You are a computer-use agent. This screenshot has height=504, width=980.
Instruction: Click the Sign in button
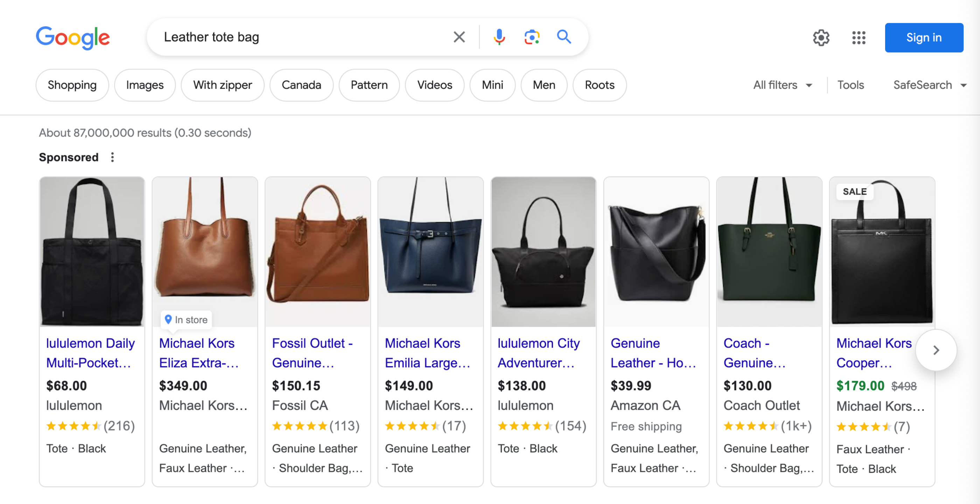923,38
